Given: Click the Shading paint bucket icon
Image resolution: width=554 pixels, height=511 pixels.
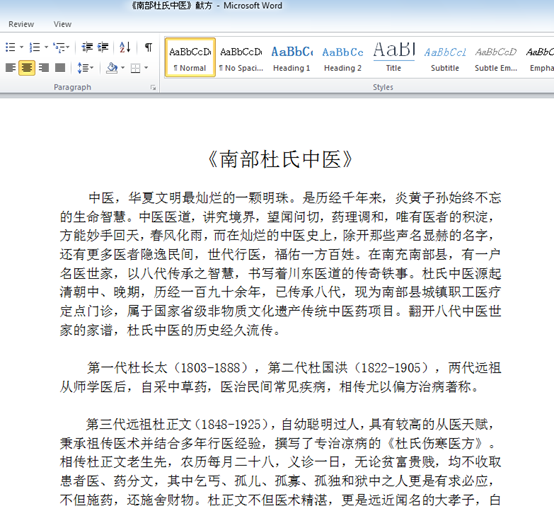Looking at the screenshot, I should (x=112, y=67).
